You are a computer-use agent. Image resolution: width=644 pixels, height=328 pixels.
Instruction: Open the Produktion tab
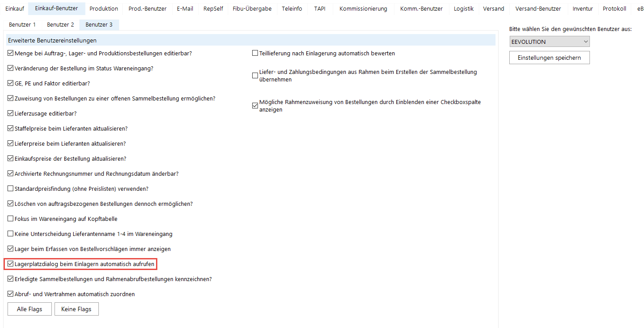tap(104, 8)
